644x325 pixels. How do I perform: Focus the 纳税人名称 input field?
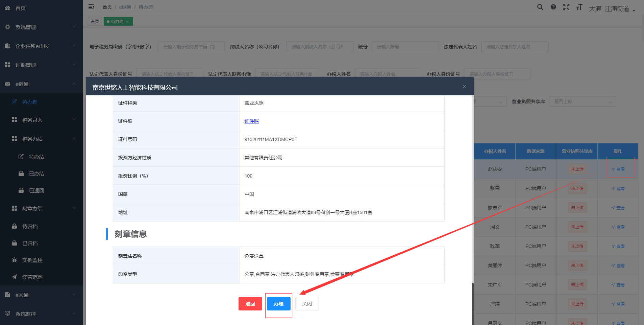320,47
